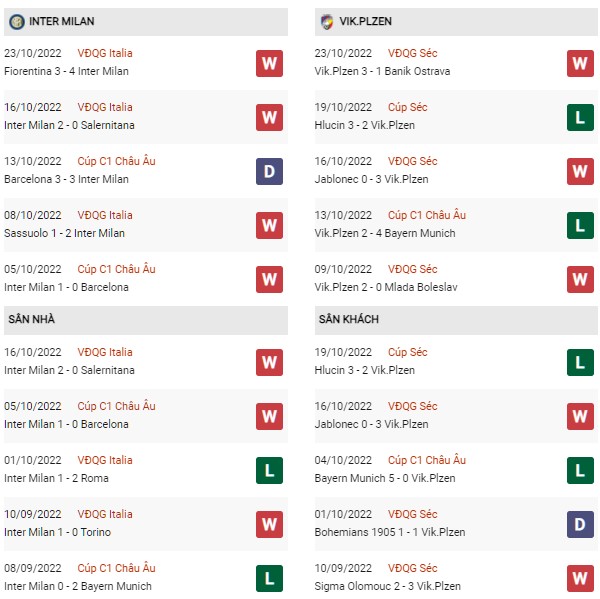
Task: Click the D badge for Bohemians 1905 1 - 1 Vik.Plzen
Action: [580, 524]
